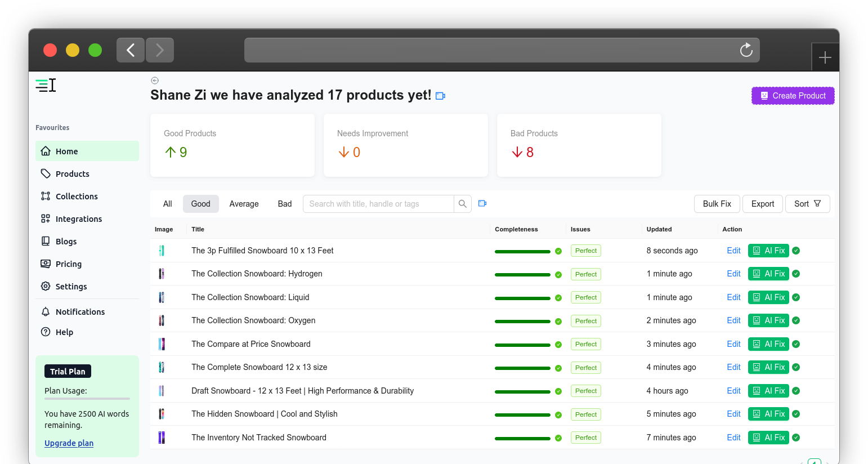Select the All filter tab
Viewport: 868px width, 464px height.
[168, 204]
